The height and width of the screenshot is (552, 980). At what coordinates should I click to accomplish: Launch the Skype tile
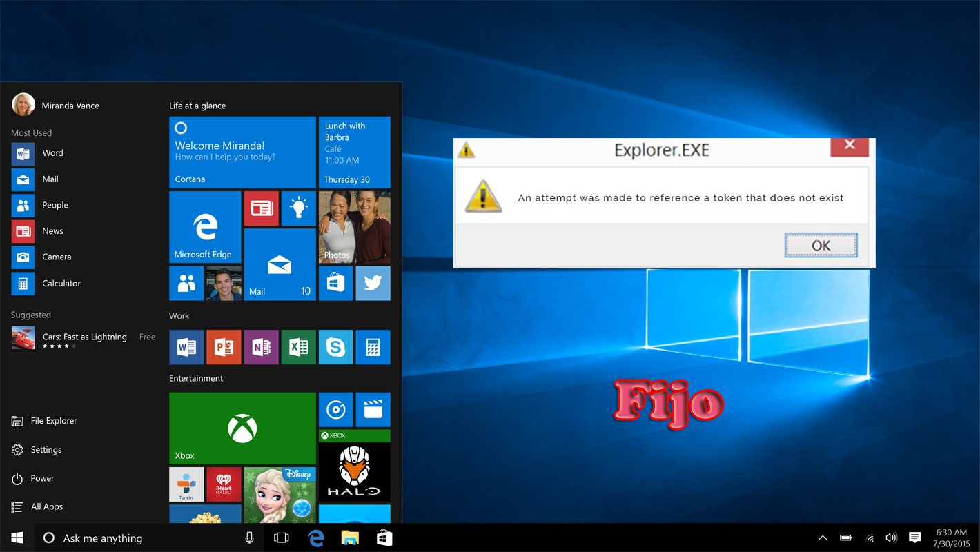click(335, 347)
